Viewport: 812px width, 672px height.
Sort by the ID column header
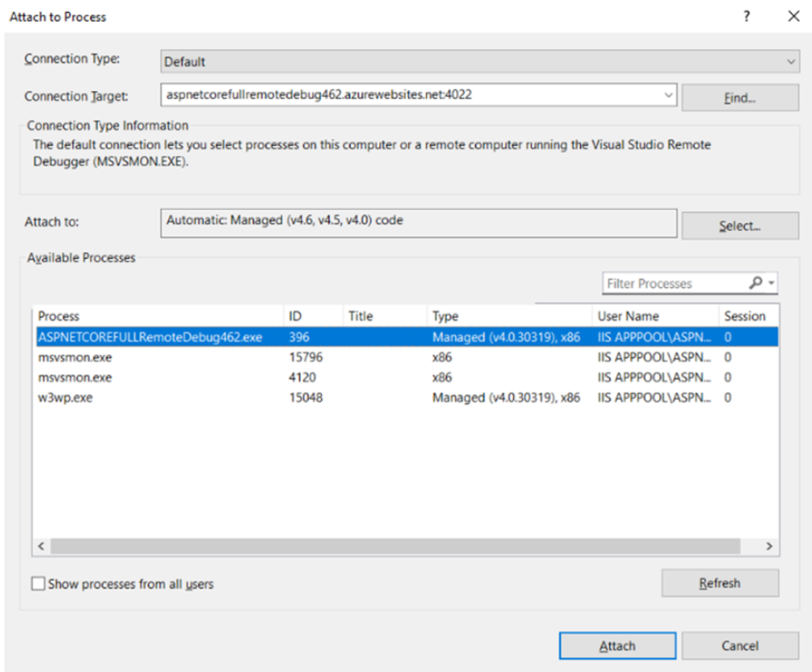tap(313, 316)
